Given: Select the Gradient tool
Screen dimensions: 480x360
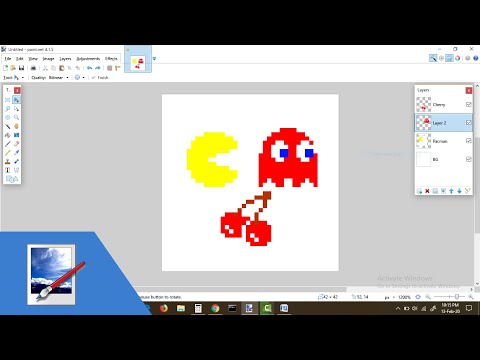Looking at the screenshot, I should coord(16,135).
